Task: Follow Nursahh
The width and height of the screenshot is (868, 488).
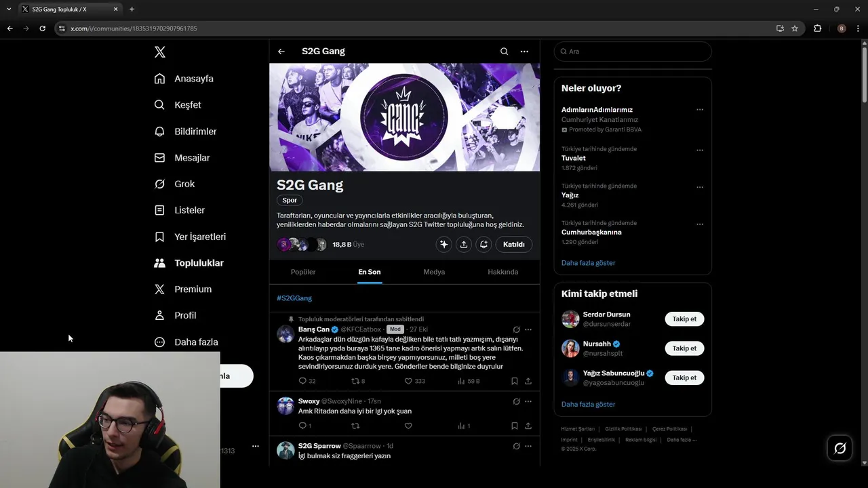Action: 684,348
